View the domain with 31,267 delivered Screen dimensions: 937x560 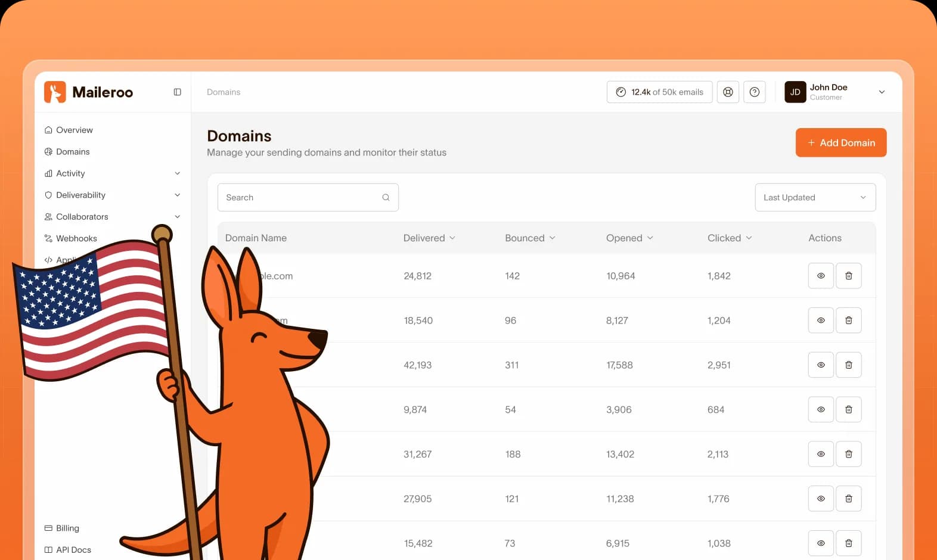(821, 454)
